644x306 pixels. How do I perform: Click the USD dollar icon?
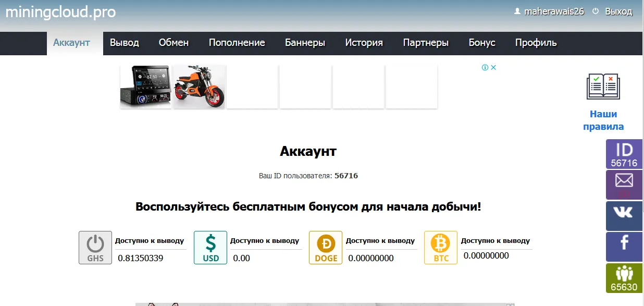[x=210, y=248]
